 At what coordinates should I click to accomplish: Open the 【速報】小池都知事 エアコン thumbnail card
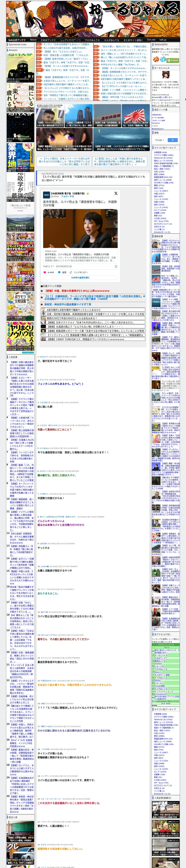pos(79,116)
